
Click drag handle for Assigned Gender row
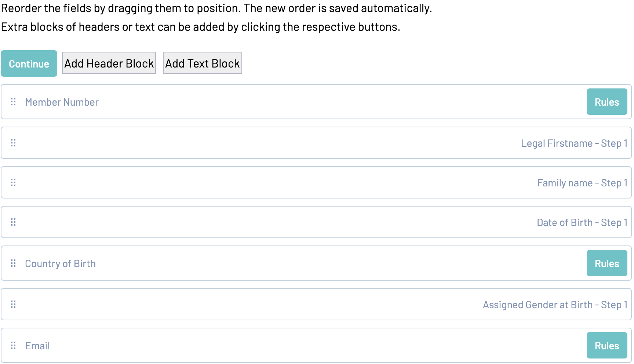point(13,304)
